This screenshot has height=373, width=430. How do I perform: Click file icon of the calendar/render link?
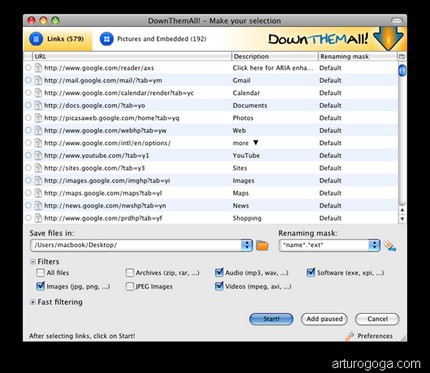tap(39, 93)
